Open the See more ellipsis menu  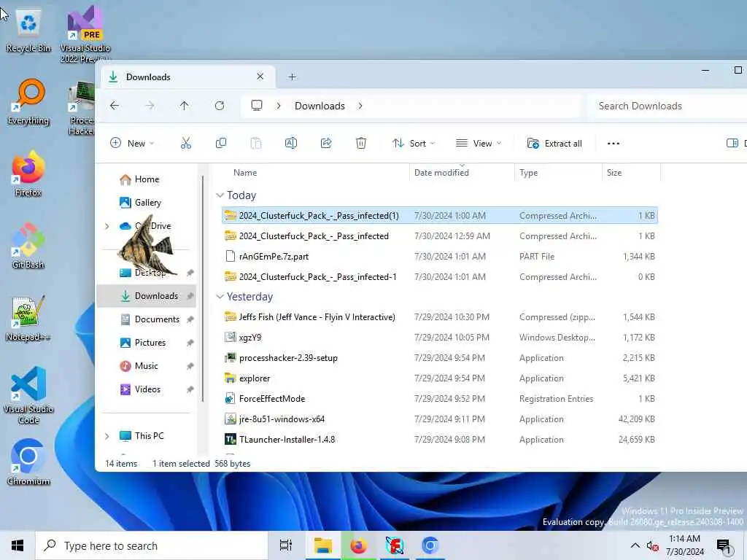click(x=613, y=144)
